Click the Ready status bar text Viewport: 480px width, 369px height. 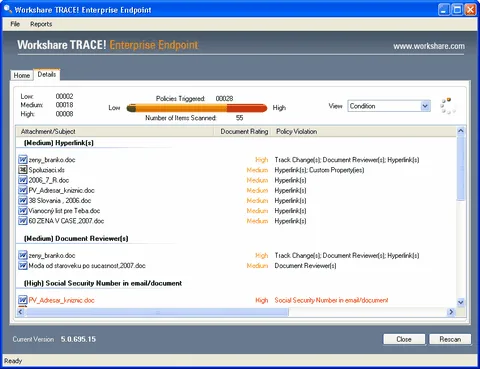pos(13,361)
